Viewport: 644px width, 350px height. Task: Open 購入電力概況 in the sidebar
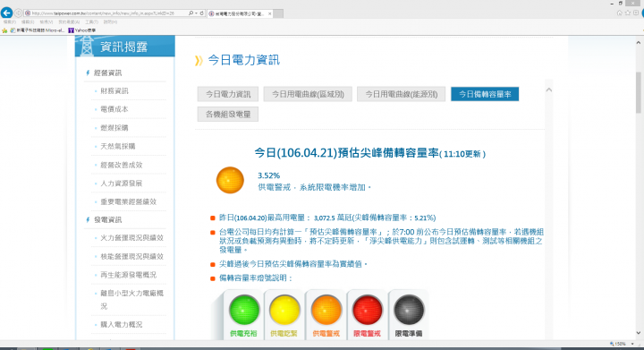pos(122,325)
